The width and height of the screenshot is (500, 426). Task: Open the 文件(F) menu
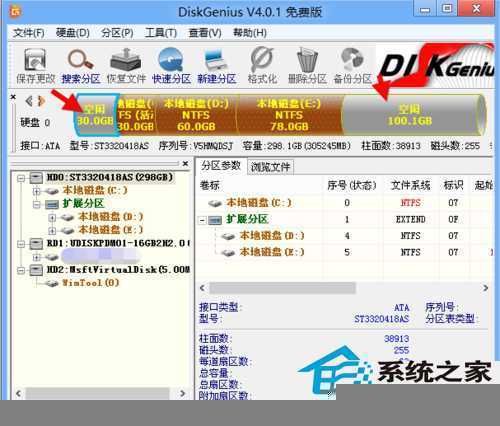coord(29,33)
